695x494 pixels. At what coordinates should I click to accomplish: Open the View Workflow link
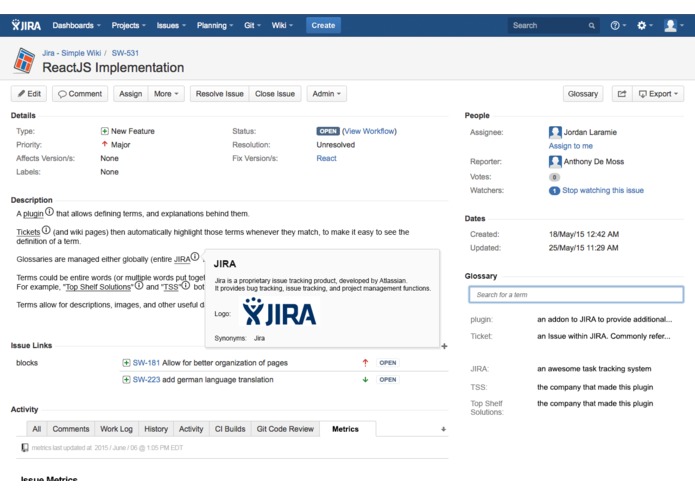[369, 131]
